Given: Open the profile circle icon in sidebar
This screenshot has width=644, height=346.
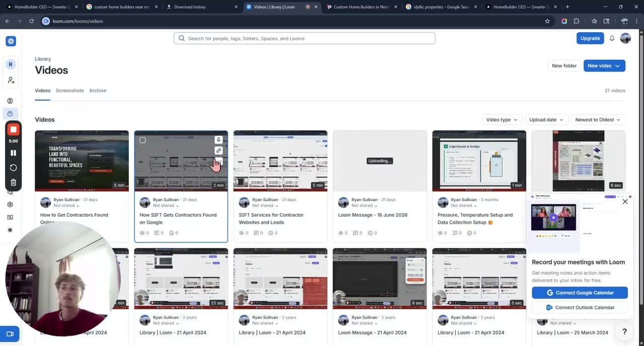Looking at the screenshot, I should coord(10,101).
